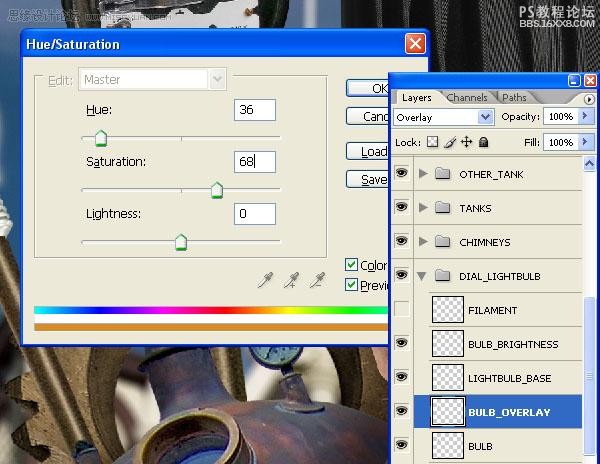Hide the BULB_BRIGHTNESS layer
Viewport: 600px width, 464px height.
pos(401,343)
